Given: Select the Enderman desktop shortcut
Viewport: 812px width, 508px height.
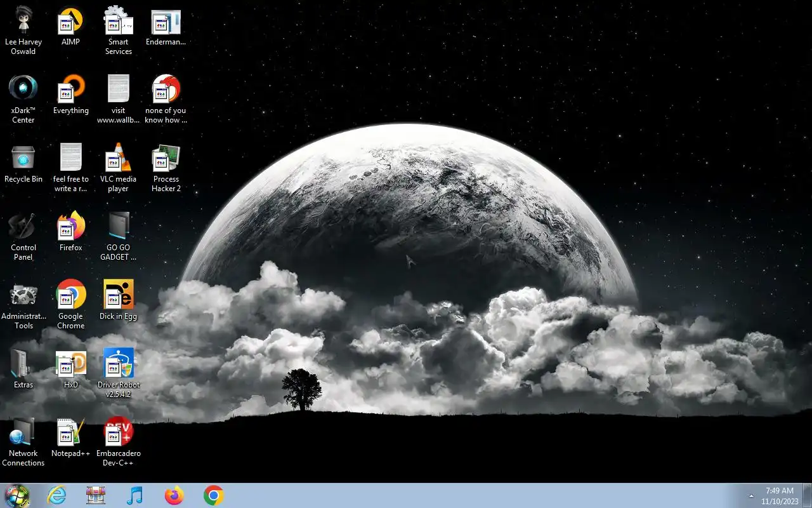Looking at the screenshot, I should [166, 27].
